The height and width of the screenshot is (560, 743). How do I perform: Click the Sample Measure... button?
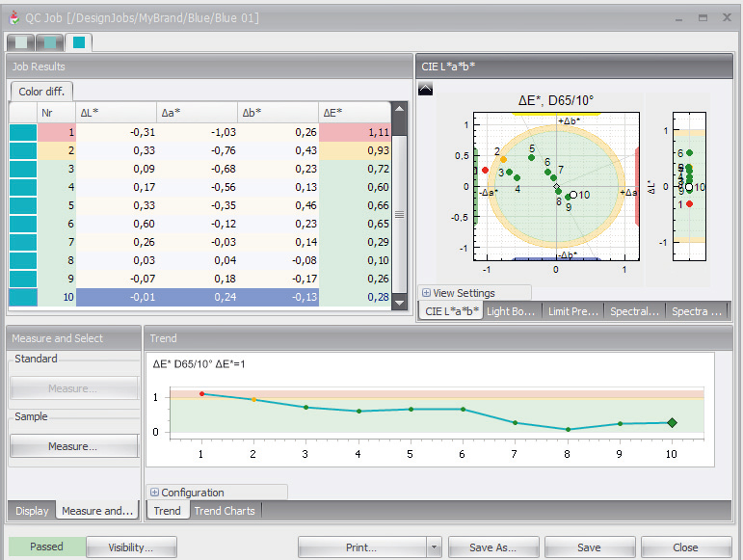73,446
